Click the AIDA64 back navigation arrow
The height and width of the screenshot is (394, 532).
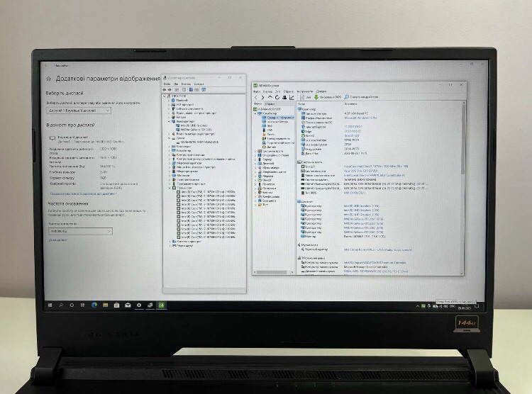pos(257,97)
